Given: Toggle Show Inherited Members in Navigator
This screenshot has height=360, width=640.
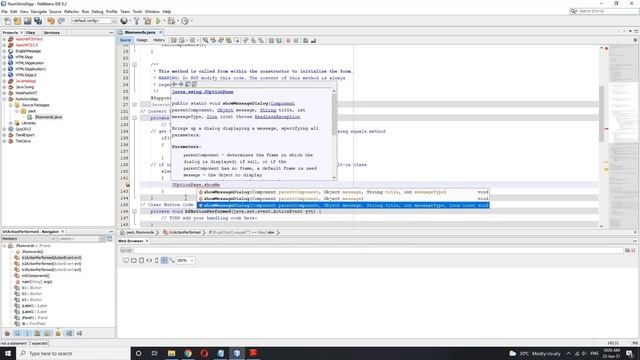Looking at the screenshot, I should (7, 333).
